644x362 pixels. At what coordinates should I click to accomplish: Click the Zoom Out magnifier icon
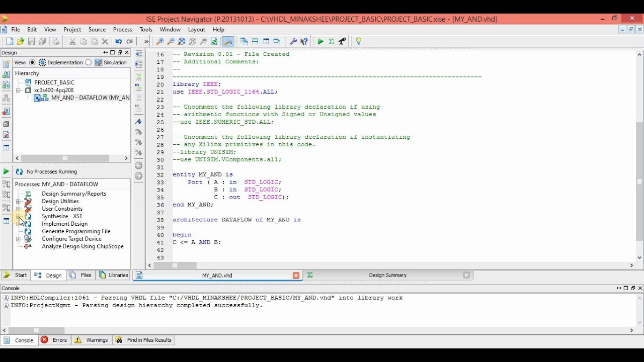[x=171, y=42]
